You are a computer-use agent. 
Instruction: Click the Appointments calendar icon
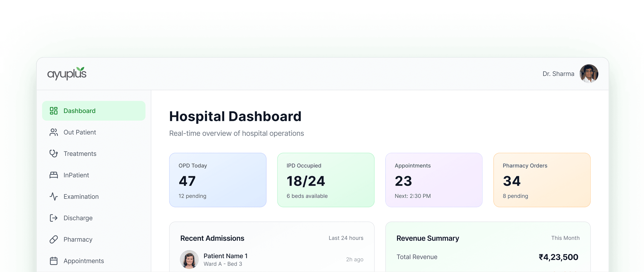pos(53,260)
